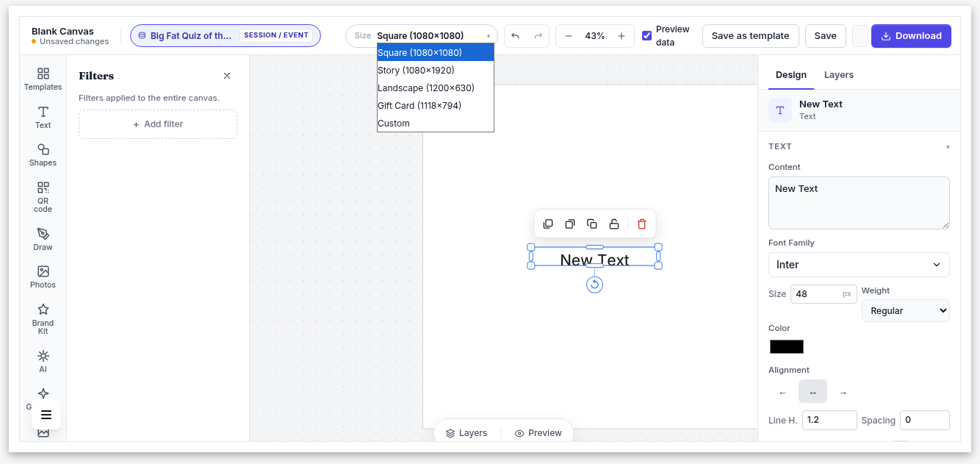The height and width of the screenshot is (464, 980).
Task: Click the second stacked-squares icon in floating toolbar
Action: pos(570,224)
